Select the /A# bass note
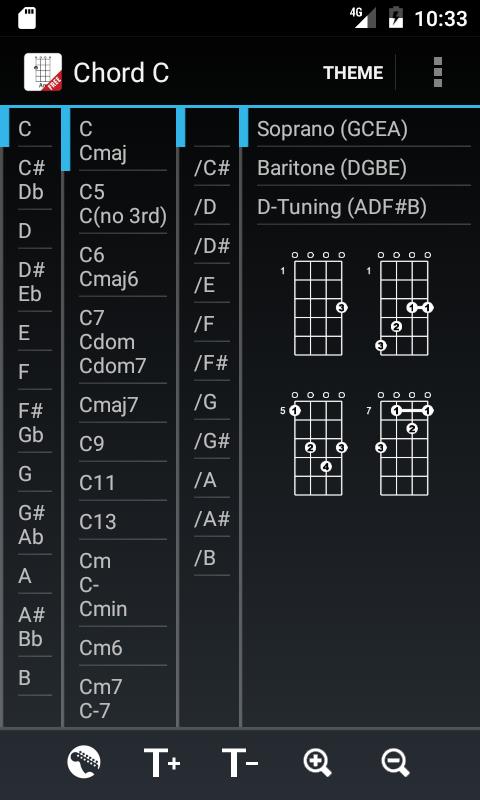 212,519
